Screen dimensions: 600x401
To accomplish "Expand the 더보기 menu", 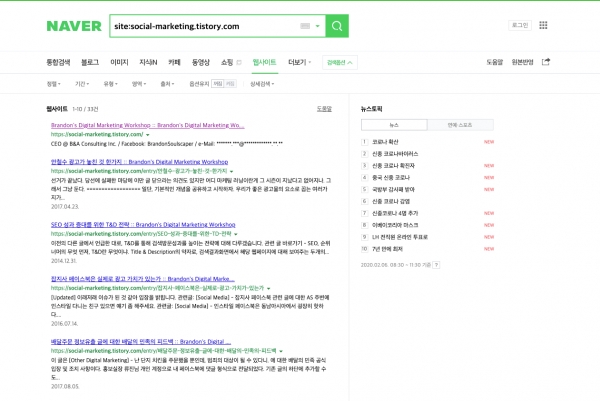I will coord(299,62).
